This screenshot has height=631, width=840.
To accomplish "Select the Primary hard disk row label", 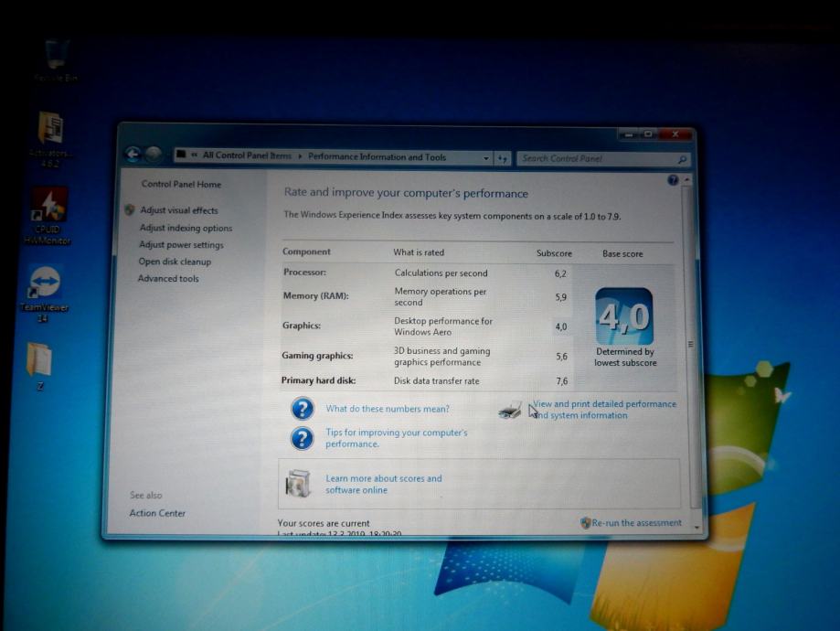I will coord(318,380).
